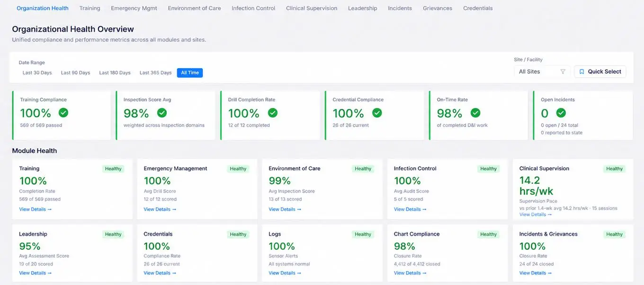
Task: Click the "19 of 20 scored" text in Leadership
Action: (x=36, y=264)
